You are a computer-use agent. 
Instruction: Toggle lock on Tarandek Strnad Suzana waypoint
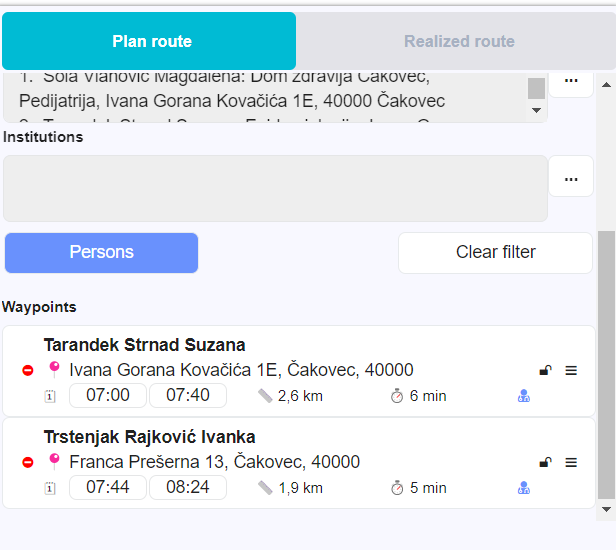545,370
